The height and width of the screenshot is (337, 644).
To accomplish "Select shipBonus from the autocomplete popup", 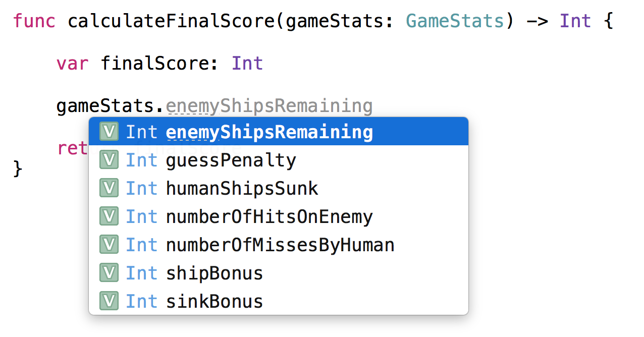I will pyautogui.click(x=213, y=272).
